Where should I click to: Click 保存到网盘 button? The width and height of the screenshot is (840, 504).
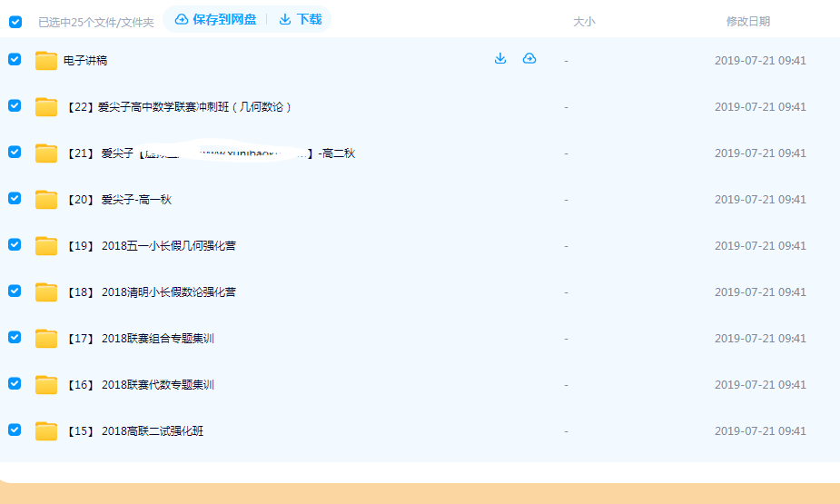(215, 19)
